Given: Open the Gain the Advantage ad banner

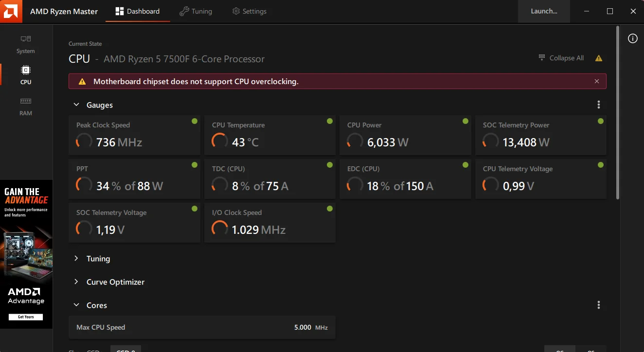Looking at the screenshot, I should point(26,254).
